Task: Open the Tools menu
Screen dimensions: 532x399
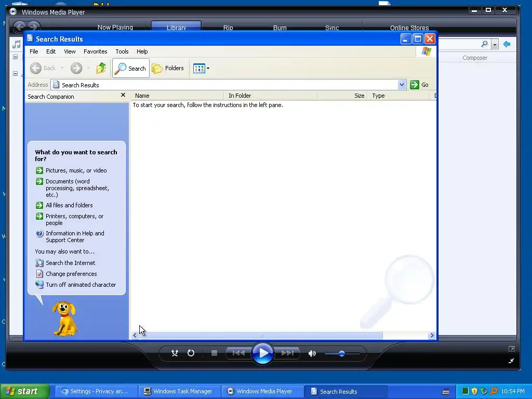Action: 122,51
